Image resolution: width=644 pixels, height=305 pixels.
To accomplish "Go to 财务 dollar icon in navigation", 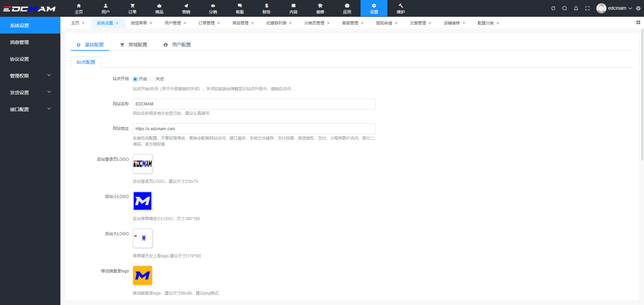I will [267, 8].
